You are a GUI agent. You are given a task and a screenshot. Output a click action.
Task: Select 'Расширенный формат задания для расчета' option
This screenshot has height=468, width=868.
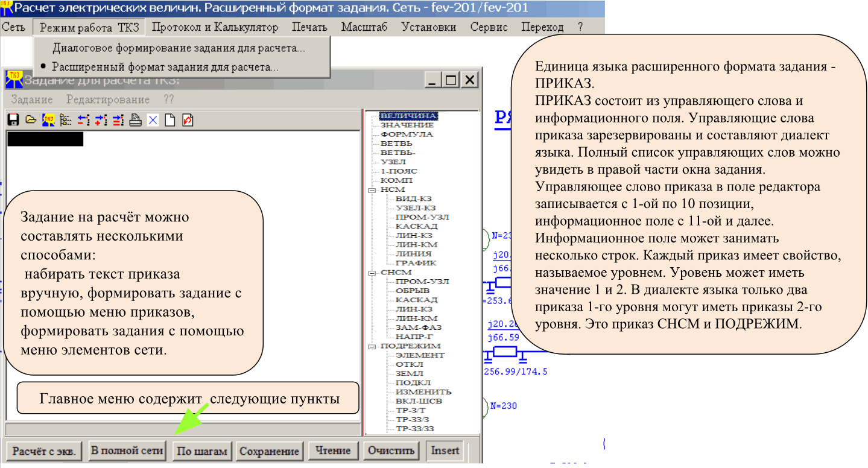165,67
